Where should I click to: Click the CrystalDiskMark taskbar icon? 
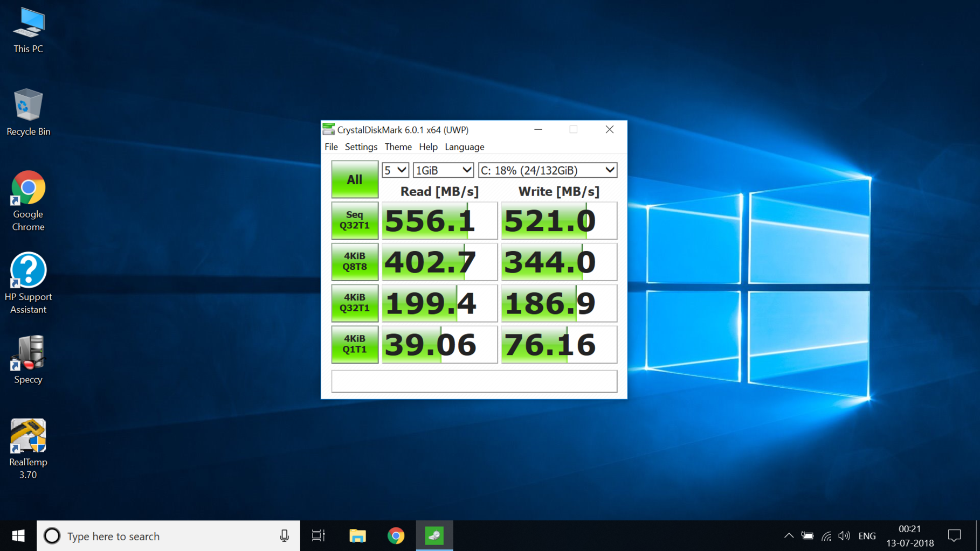pyautogui.click(x=434, y=536)
